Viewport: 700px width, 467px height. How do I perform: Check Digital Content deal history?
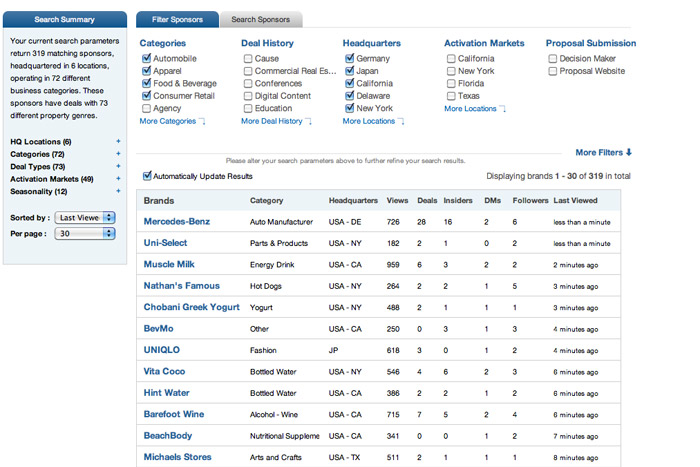[248, 96]
